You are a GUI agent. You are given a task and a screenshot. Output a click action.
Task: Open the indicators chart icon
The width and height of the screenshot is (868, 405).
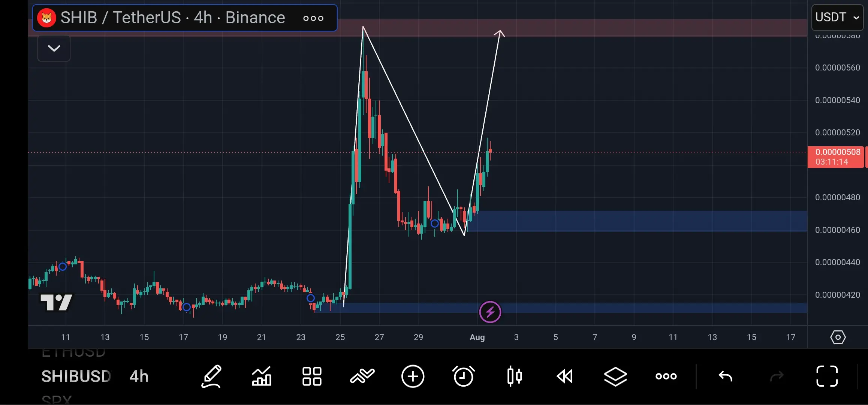(262, 376)
